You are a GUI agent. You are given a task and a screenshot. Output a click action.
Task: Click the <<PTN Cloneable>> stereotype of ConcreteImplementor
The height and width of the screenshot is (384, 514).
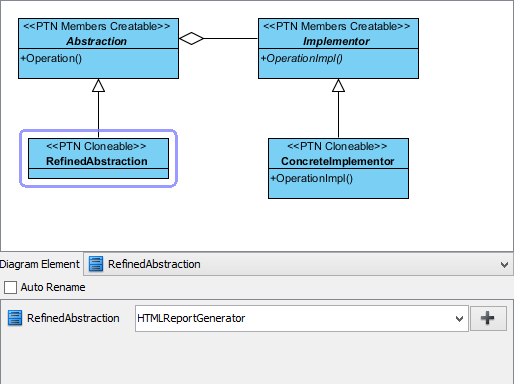point(337,146)
